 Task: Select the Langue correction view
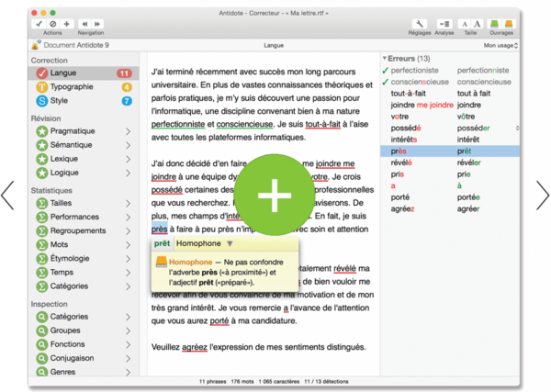pos(84,73)
